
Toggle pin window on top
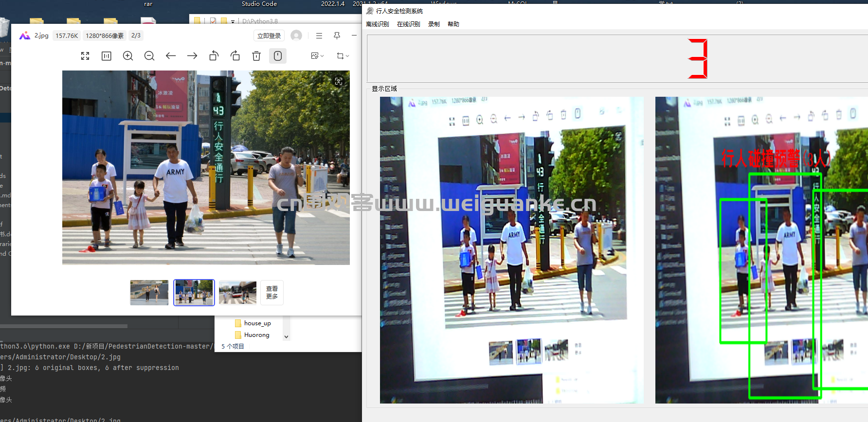tap(337, 35)
